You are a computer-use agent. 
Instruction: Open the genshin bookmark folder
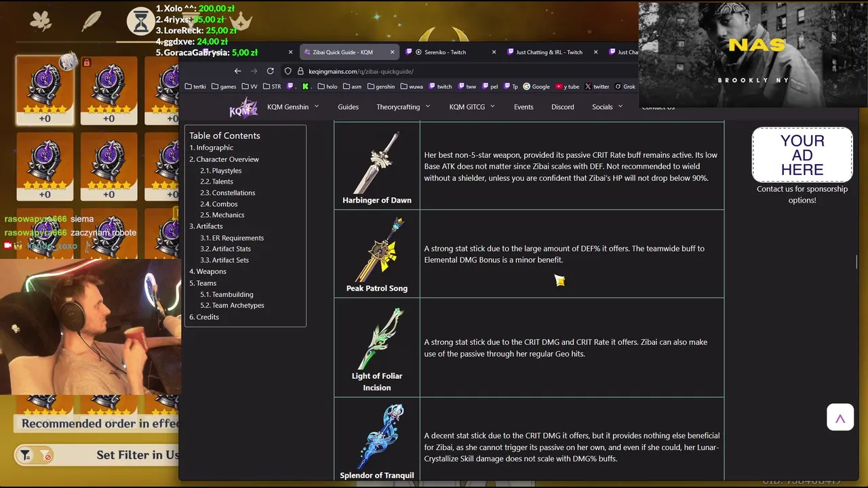pos(380,87)
